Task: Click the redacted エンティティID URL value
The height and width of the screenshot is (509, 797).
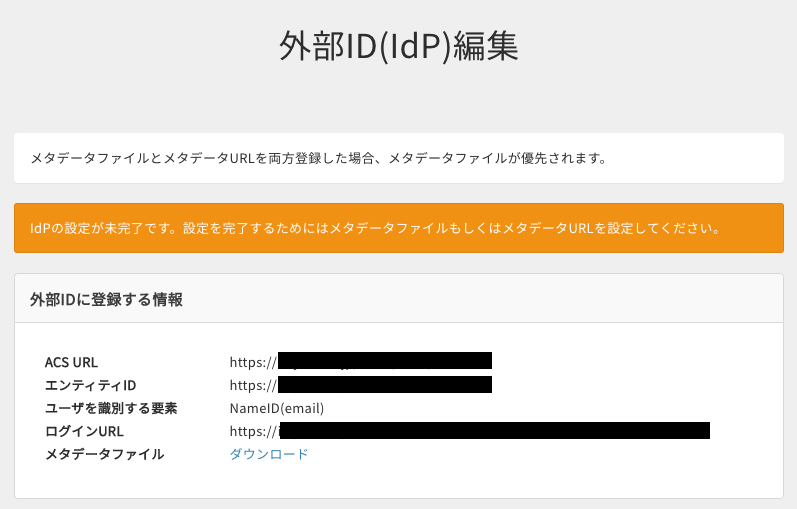Action: click(x=385, y=384)
